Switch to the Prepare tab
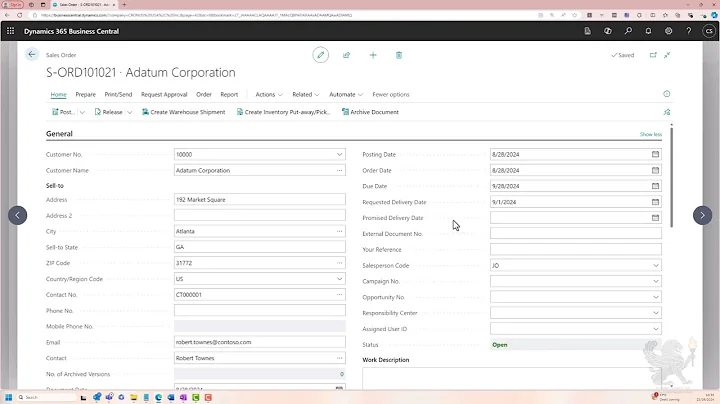This screenshot has width=720, height=404. [x=85, y=94]
